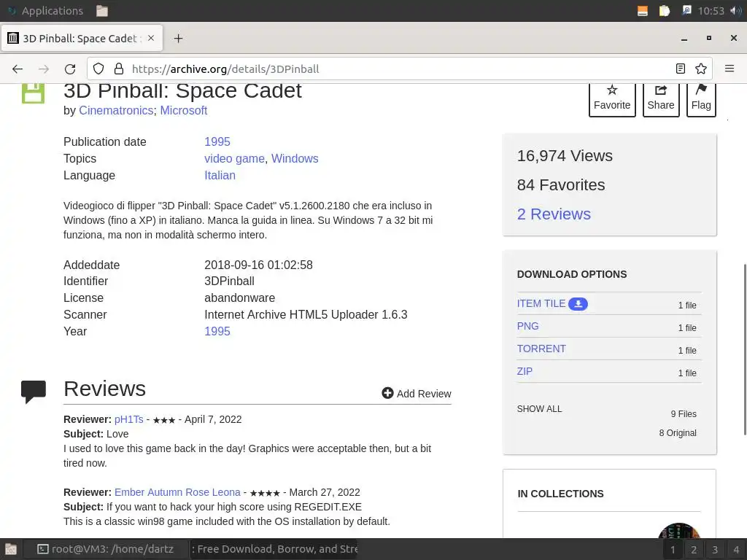The height and width of the screenshot is (560, 747).
Task: Open the Microsoft creator link
Action: (x=183, y=111)
